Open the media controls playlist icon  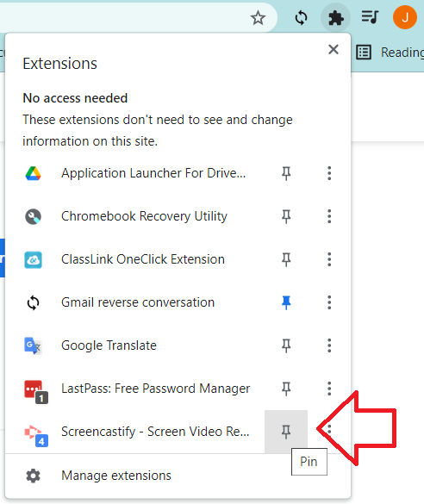(x=370, y=17)
